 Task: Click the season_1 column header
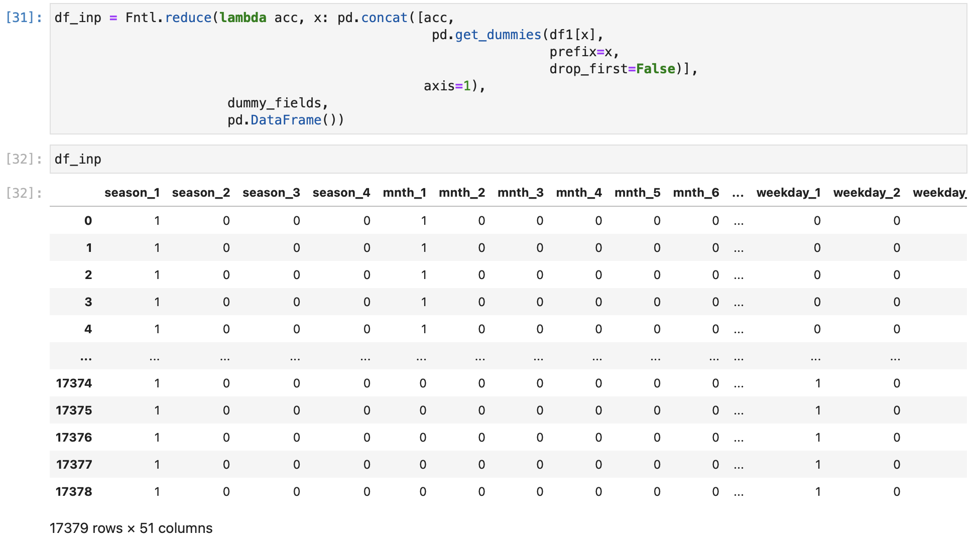pyautogui.click(x=132, y=193)
